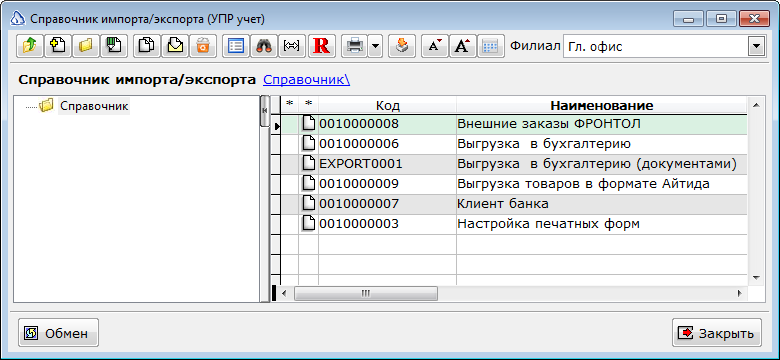Select row code 0010000006
The width and height of the screenshot is (780, 360).
[x=387, y=144]
